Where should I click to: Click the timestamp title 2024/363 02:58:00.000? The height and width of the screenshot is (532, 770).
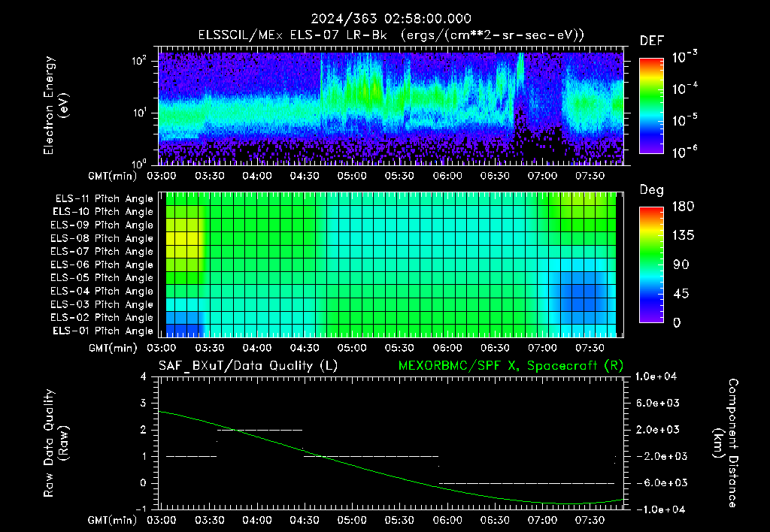click(x=391, y=19)
